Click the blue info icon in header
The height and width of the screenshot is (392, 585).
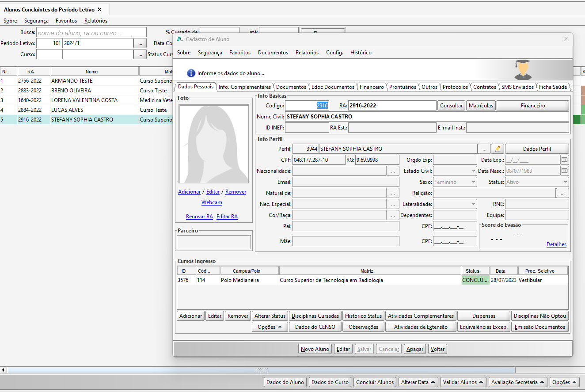pyautogui.click(x=191, y=73)
